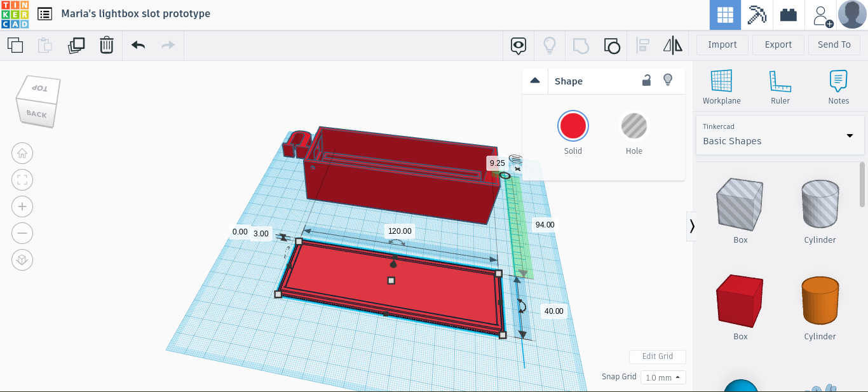Click the Import button
Viewport: 868px width, 392px height.
(722, 44)
